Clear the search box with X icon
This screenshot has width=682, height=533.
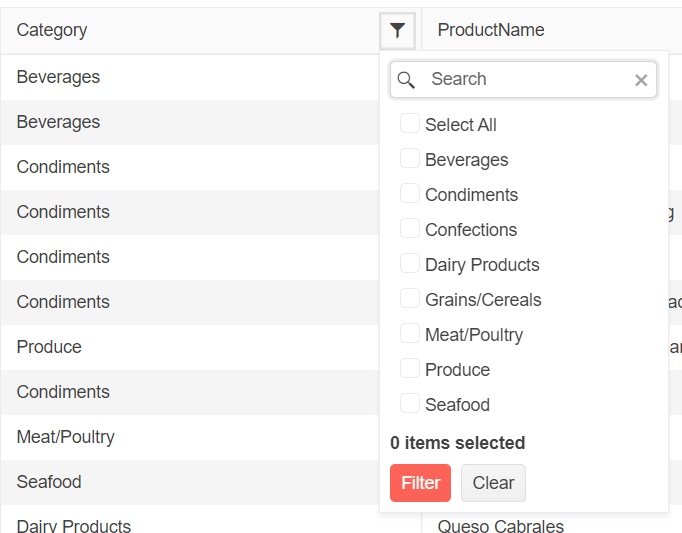(x=641, y=80)
